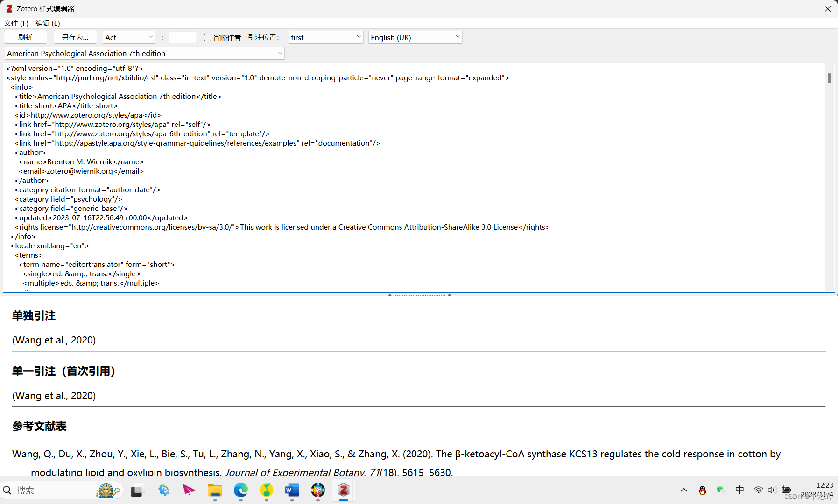This screenshot has height=504, width=838.
Task: Open the Windows taskbar search box
Action: point(62,490)
